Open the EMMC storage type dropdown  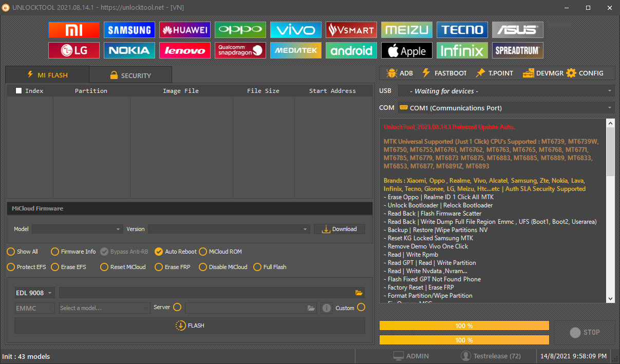34,308
